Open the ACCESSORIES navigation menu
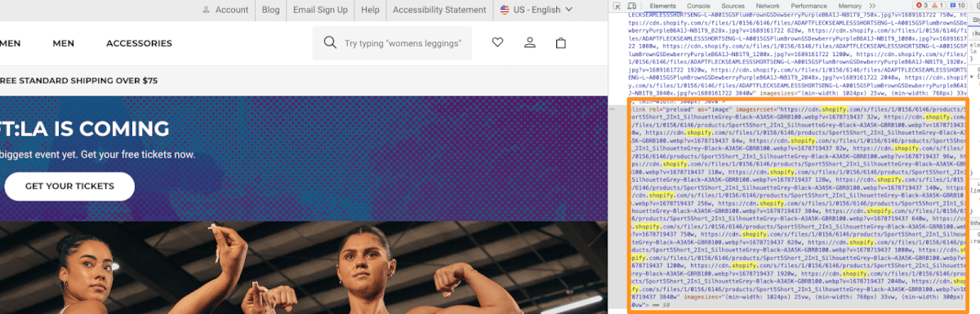 click(139, 43)
